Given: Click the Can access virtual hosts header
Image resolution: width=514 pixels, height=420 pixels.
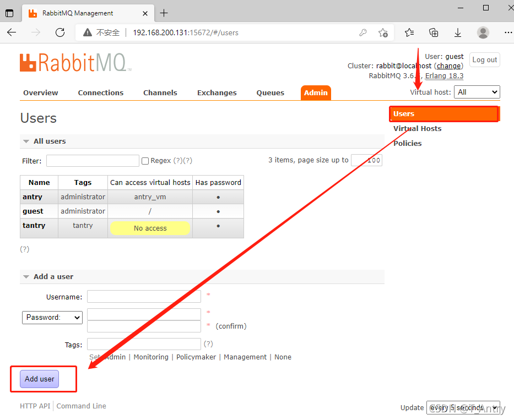Looking at the screenshot, I should coord(150,183).
